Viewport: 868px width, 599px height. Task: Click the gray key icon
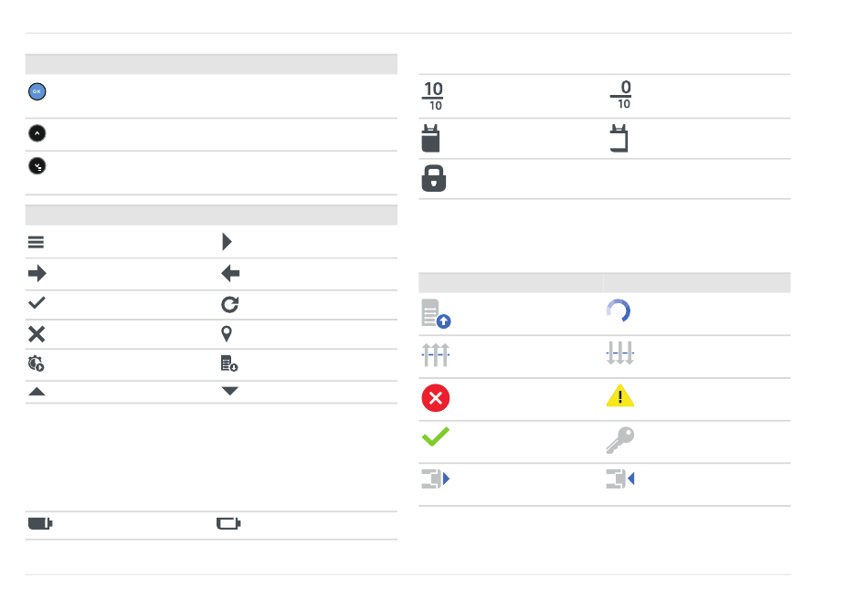pyautogui.click(x=619, y=441)
